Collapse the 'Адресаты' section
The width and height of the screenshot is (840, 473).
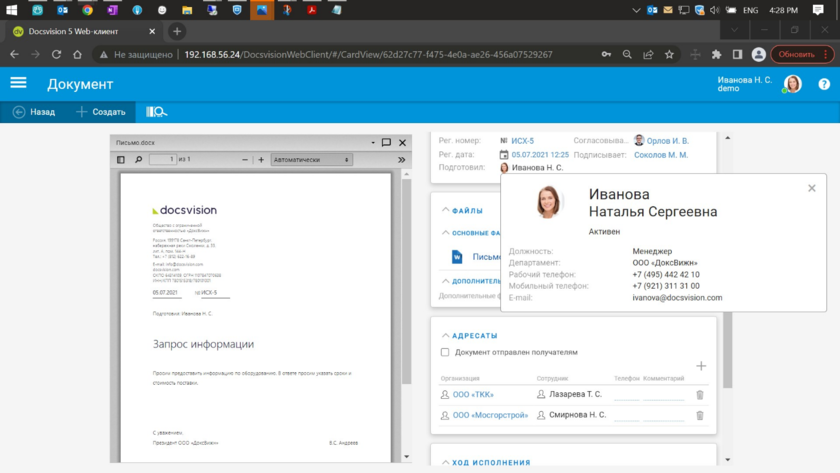tap(446, 336)
